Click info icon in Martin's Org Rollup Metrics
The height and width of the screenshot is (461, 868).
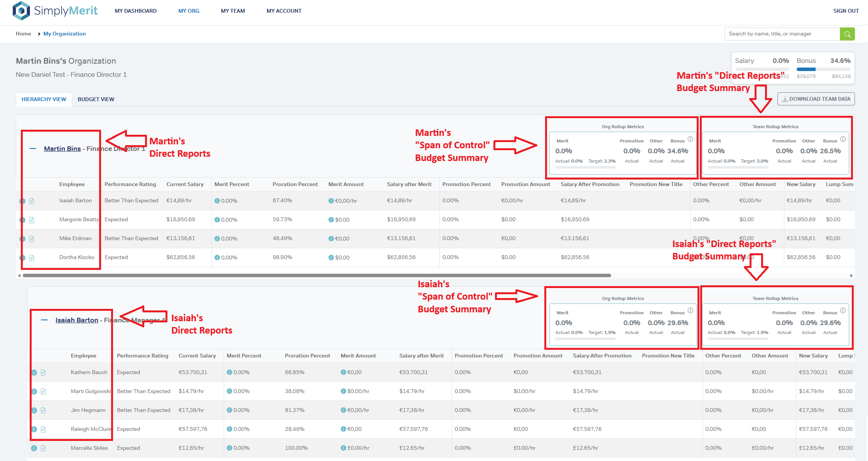(690, 139)
